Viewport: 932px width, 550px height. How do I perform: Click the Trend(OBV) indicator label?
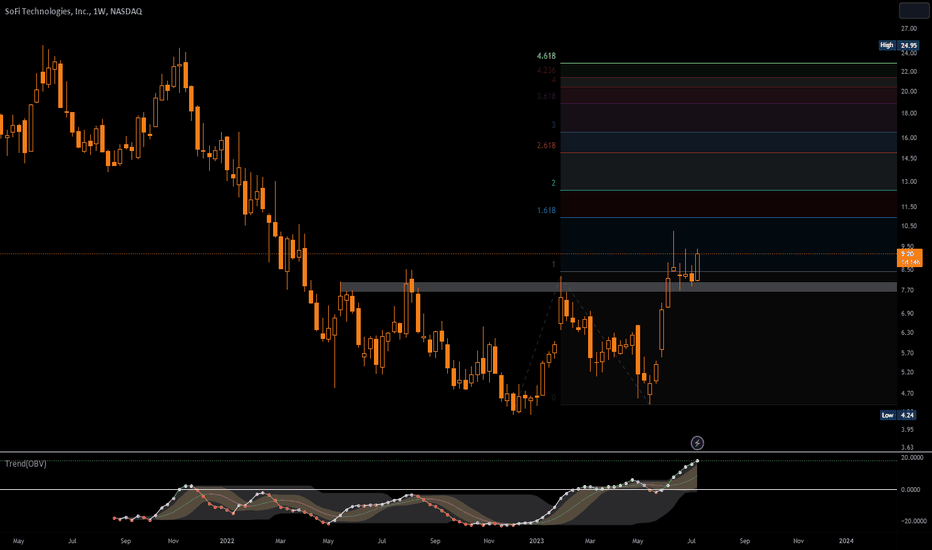pos(26,464)
